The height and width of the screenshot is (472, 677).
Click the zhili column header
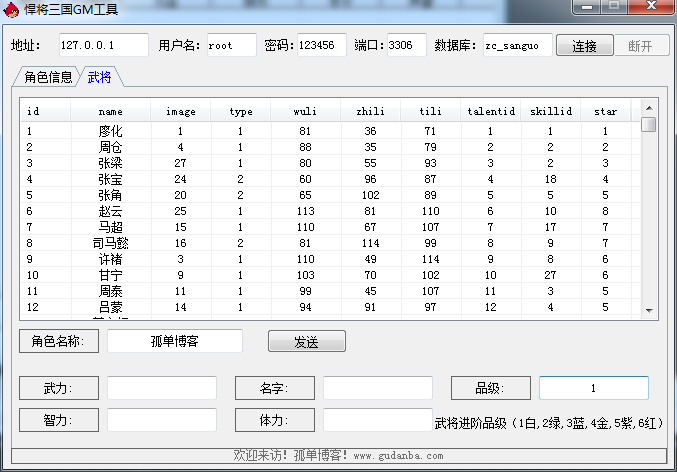tap(370, 111)
